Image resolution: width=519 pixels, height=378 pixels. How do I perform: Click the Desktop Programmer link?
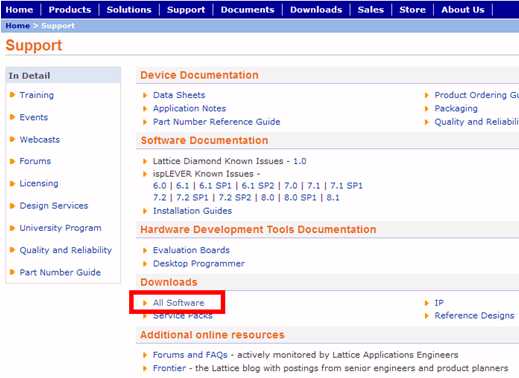(199, 264)
